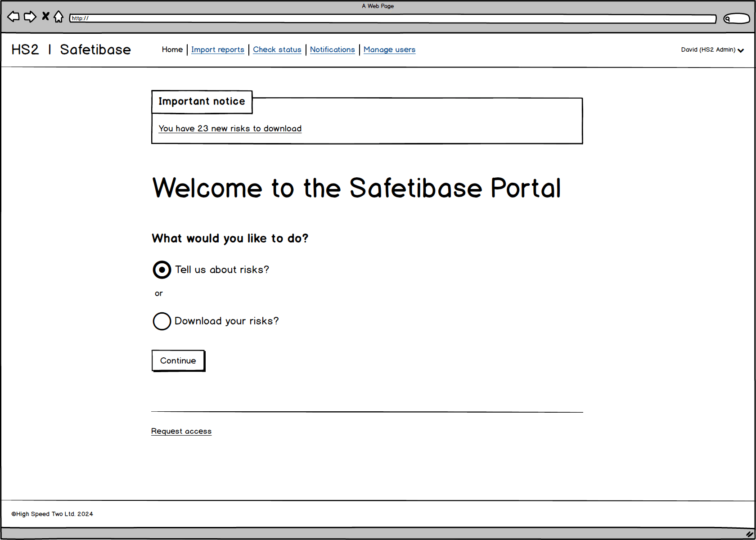Click the browser back arrow
Viewport: 756px width, 540px height.
[x=13, y=17]
